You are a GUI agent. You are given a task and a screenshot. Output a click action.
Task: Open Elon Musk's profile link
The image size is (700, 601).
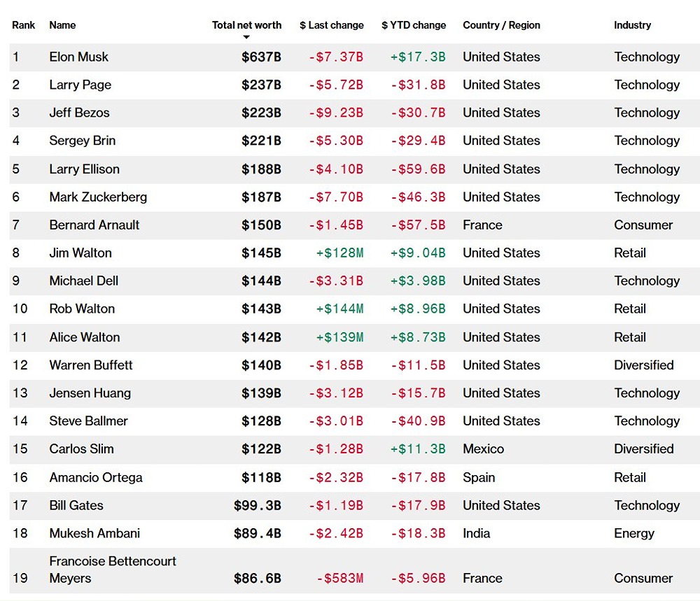(x=79, y=57)
